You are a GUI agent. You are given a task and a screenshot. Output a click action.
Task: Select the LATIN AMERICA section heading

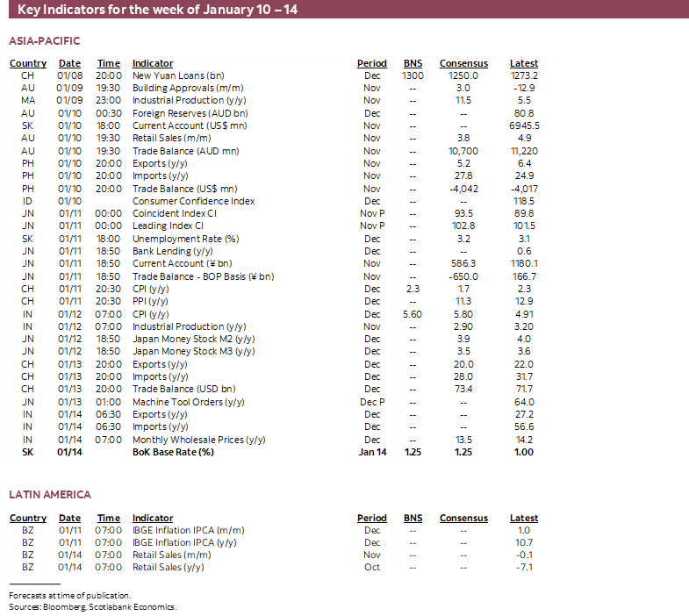50,495
